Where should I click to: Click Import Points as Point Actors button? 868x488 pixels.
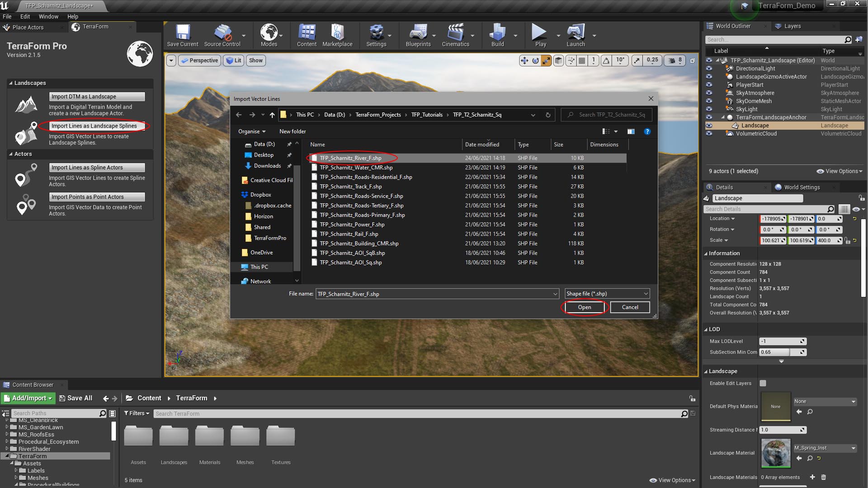coord(97,197)
